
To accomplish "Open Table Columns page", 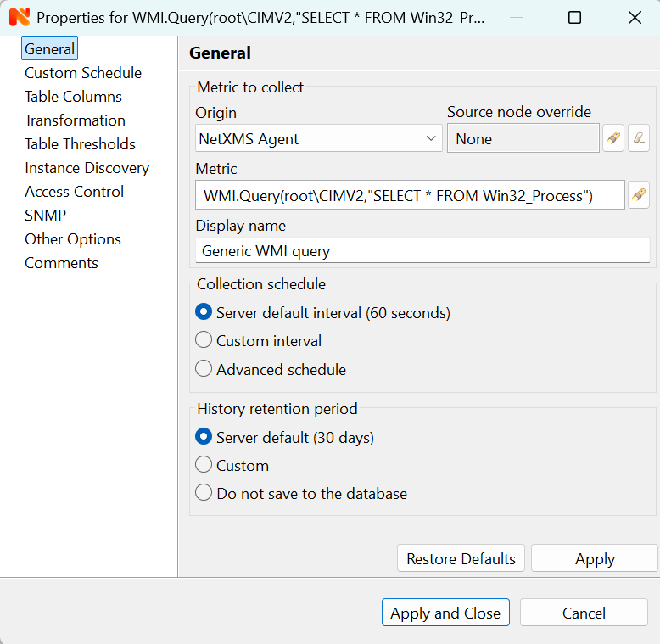I will tap(73, 97).
